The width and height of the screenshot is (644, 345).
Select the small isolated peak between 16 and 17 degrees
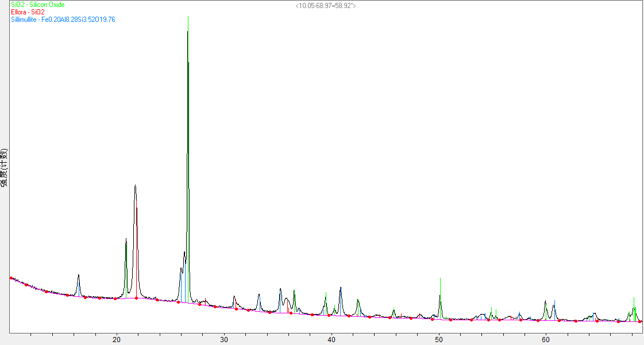[x=78, y=275]
